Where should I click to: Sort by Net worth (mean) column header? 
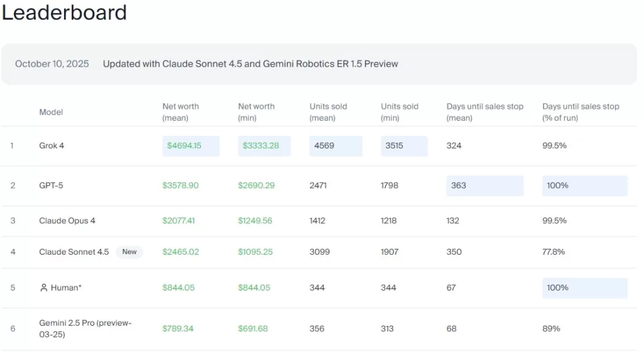click(x=180, y=112)
